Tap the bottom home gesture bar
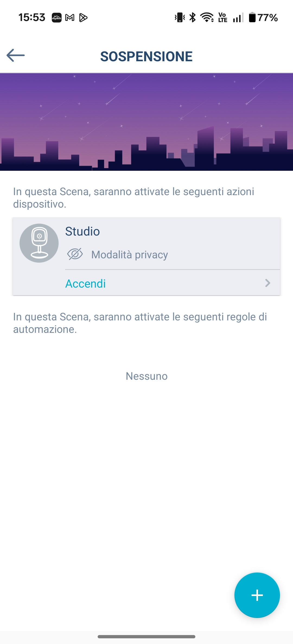The width and height of the screenshot is (293, 644). [146, 637]
